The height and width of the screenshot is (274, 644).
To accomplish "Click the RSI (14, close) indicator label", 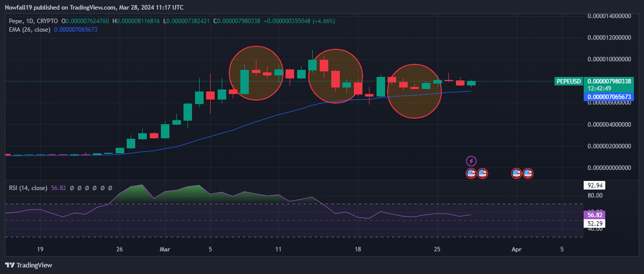I will (28, 188).
